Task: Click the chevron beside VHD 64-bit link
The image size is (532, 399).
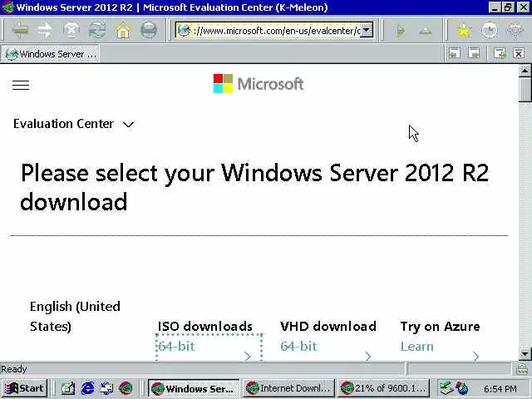Action: (x=367, y=356)
